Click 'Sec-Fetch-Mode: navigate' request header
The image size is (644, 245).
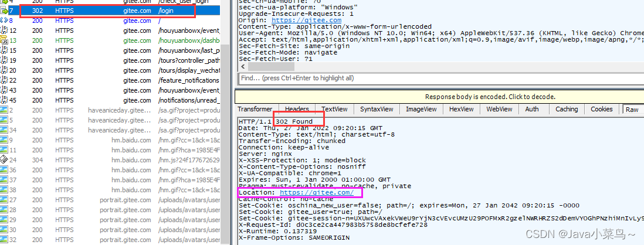(287, 53)
